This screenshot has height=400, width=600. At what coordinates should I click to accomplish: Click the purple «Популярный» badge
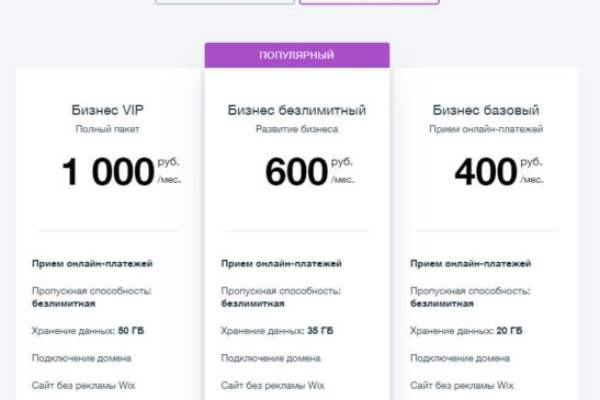pyautogui.click(x=297, y=55)
